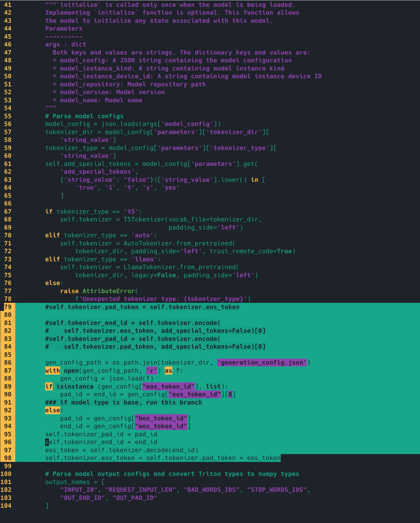Viewport: 420px width, 523px height.
Task: Click line number 104 in the gutter
Action: pos(6,506)
